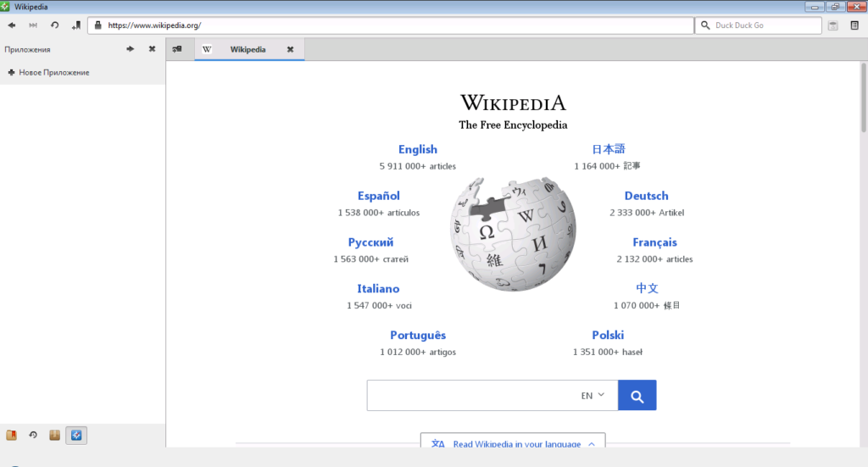
Task: Open the English Wikipedia link
Action: (418, 149)
